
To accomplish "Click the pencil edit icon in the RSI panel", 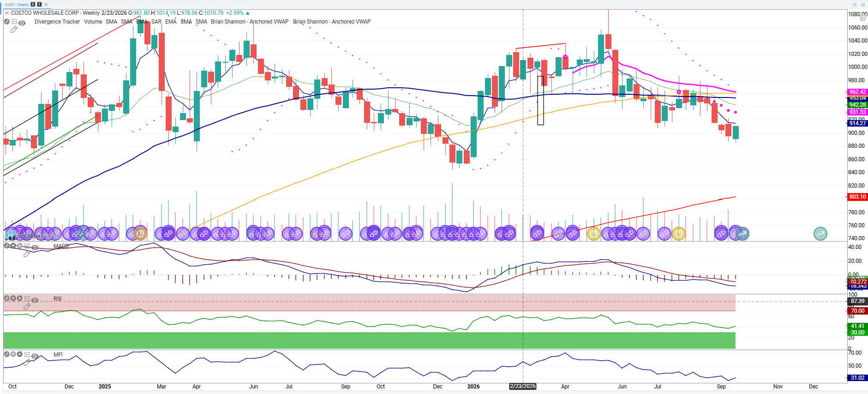I will click(27, 306).
